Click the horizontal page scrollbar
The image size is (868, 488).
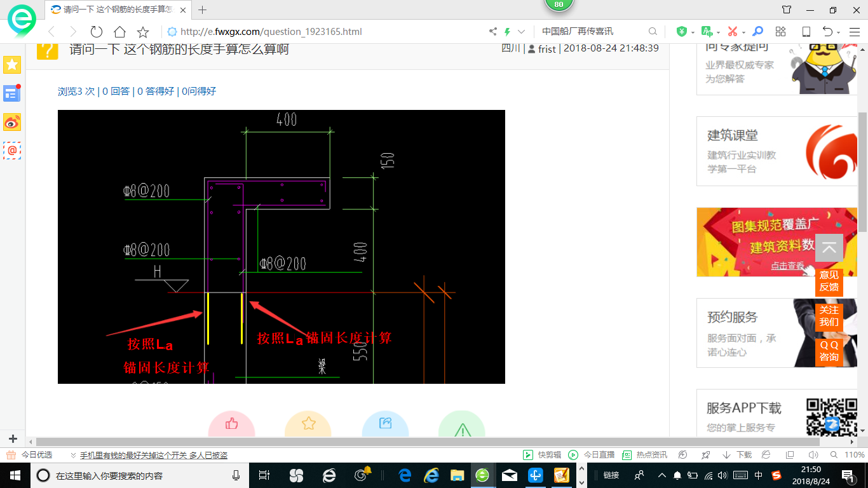(428, 442)
